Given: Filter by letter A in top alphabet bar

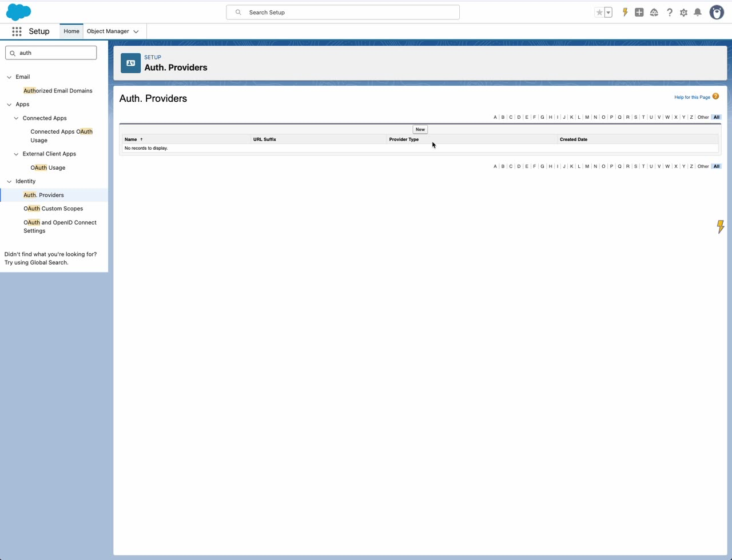Looking at the screenshot, I should 495,117.
